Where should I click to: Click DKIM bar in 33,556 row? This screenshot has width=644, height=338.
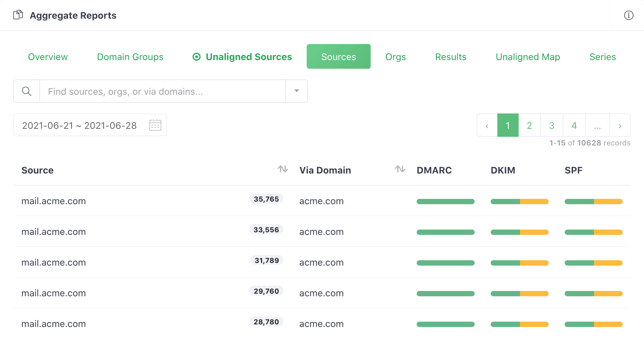520,232
